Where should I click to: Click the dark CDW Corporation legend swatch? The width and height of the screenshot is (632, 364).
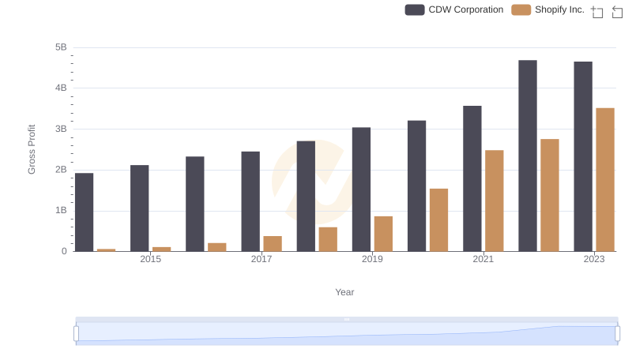(415, 10)
